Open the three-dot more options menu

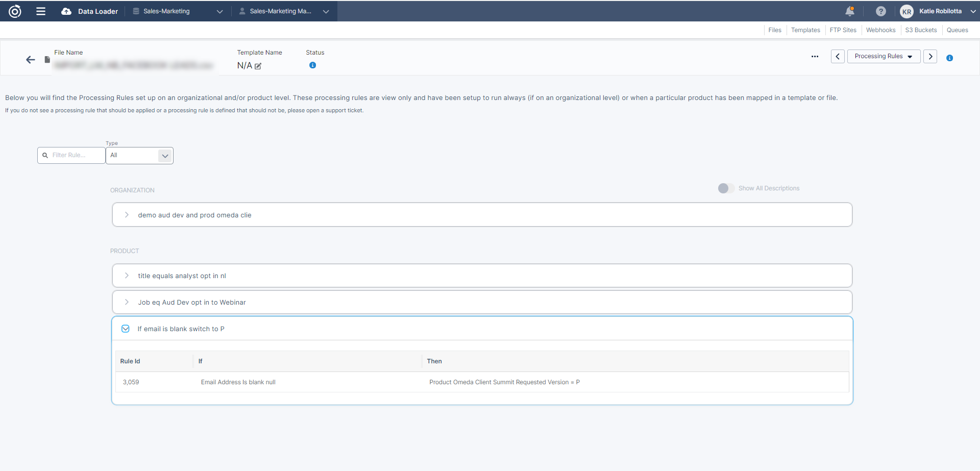click(x=815, y=57)
